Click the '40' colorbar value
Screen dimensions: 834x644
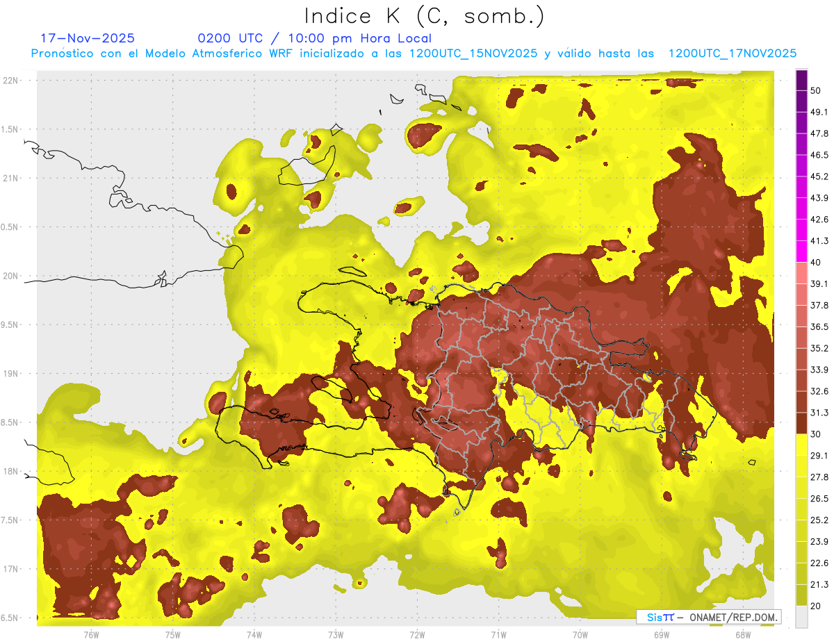pos(817,262)
